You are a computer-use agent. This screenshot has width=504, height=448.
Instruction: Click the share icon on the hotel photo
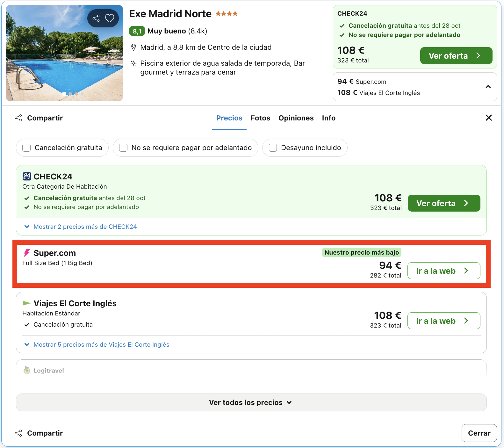[96, 18]
